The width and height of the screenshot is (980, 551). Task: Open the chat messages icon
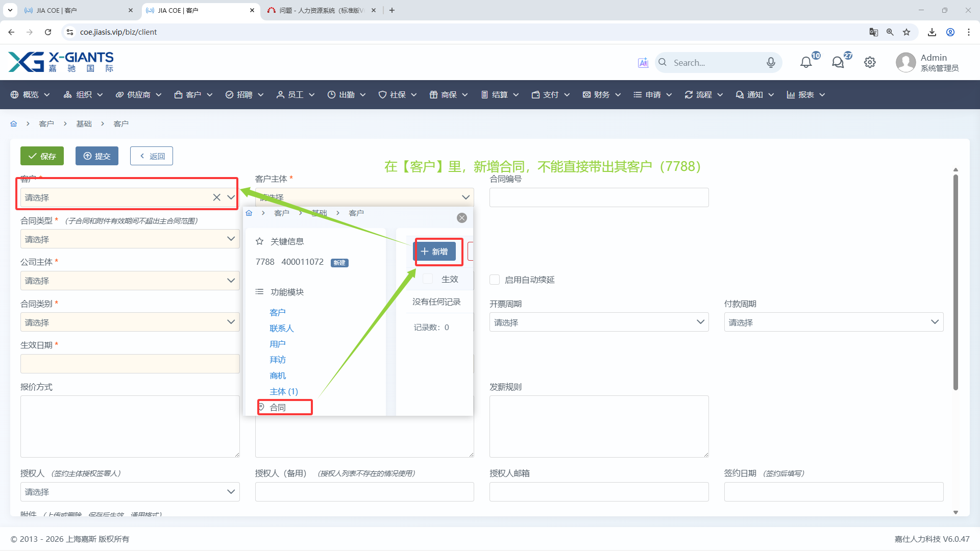coord(838,62)
